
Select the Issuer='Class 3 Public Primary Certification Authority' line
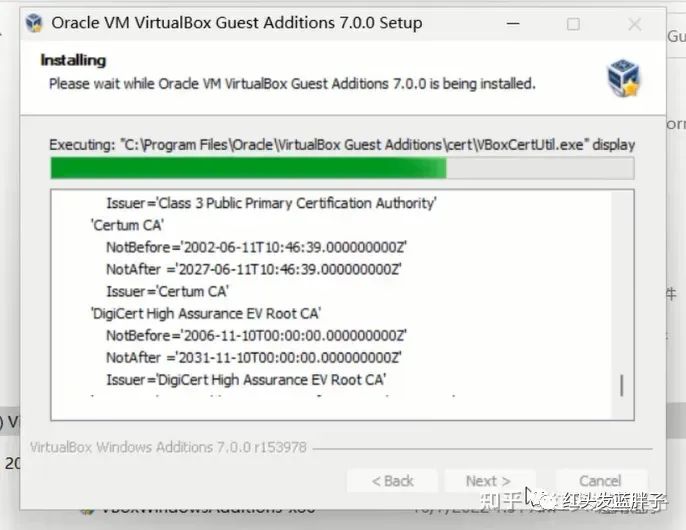[271, 203]
